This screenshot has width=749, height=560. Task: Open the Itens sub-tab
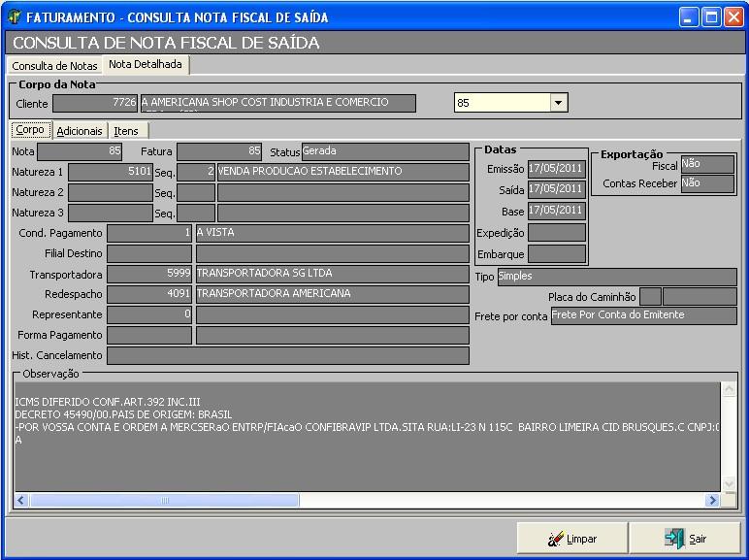click(x=126, y=131)
